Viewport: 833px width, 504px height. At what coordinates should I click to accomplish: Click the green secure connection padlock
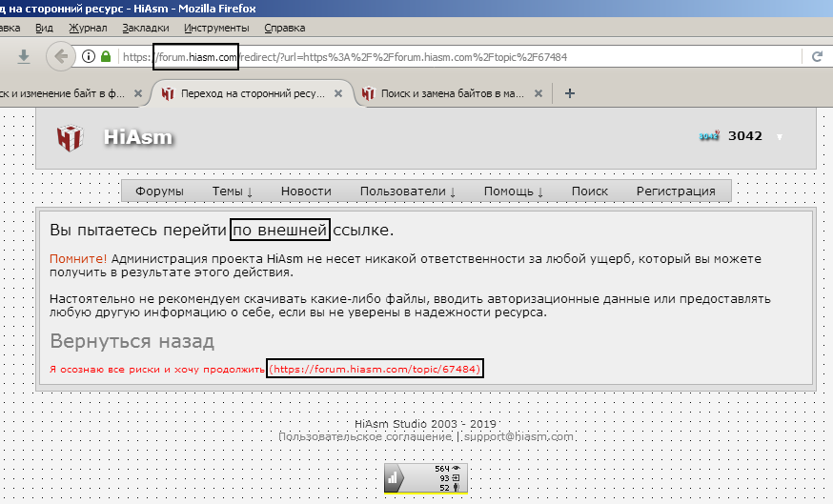(x=105, y=56)
